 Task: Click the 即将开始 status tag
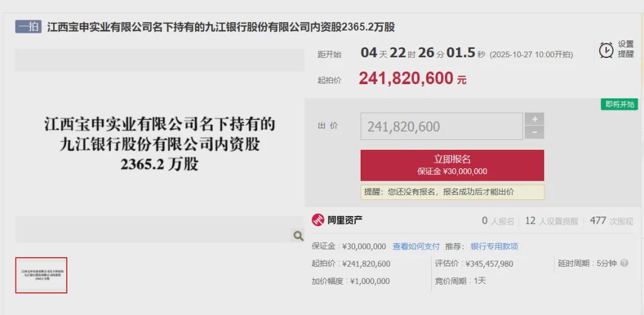619,104
